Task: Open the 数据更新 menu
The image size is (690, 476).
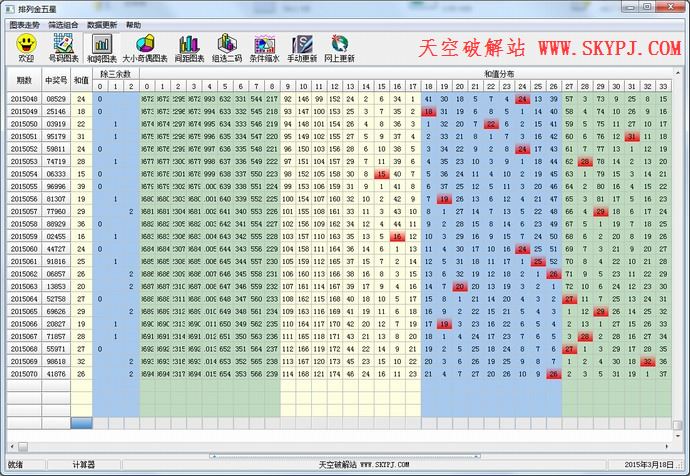Action: pos(101,23)
